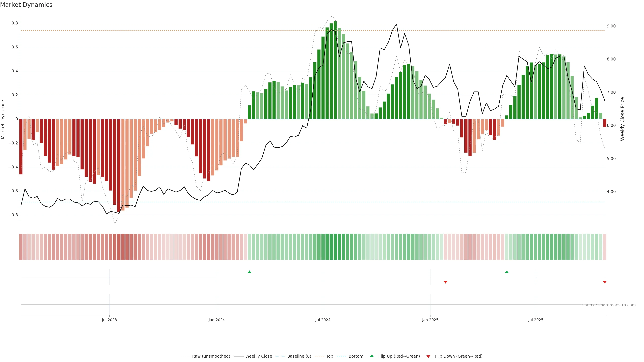Click the Market Dynamics chart title

[26, 5]
